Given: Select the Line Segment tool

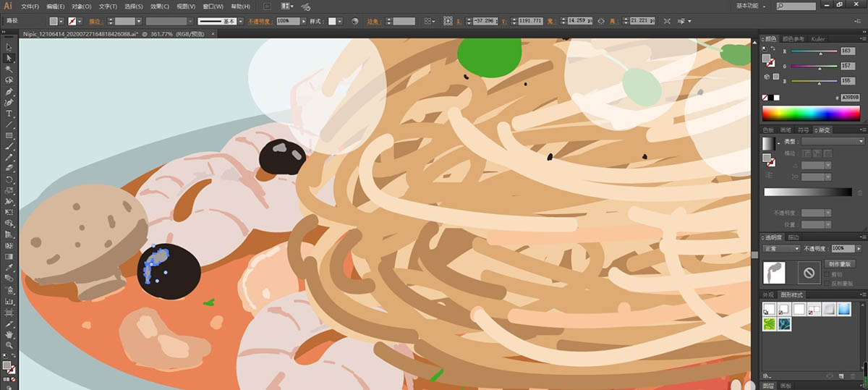Looking at the screenshot, I should click(9, 124).
